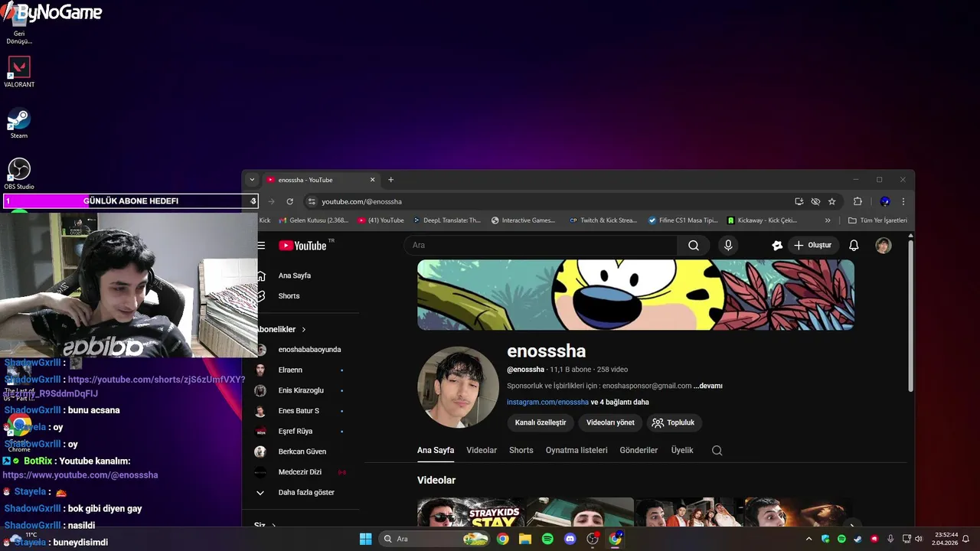Open the Steam tray icon
Viewport: 980px width, 551px height.
pyautogui.click(x=857, y=539)
